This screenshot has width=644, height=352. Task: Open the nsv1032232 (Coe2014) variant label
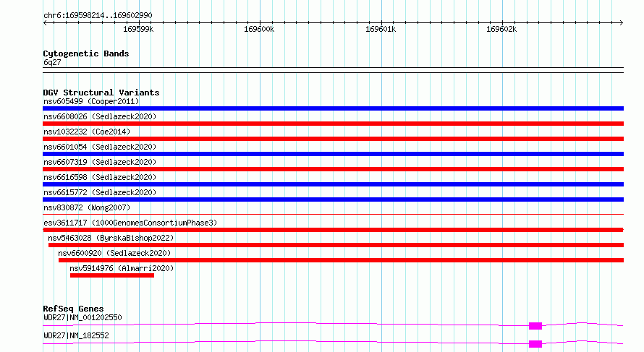[x=87, y=132]
